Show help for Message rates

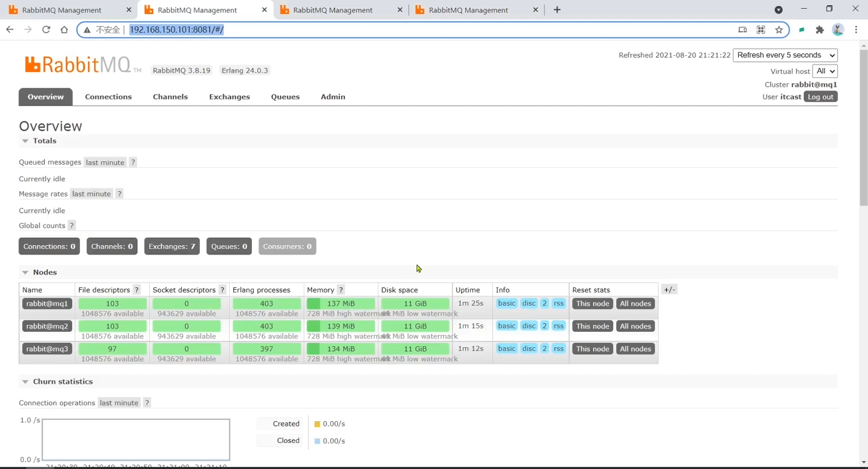pos(119,194)
